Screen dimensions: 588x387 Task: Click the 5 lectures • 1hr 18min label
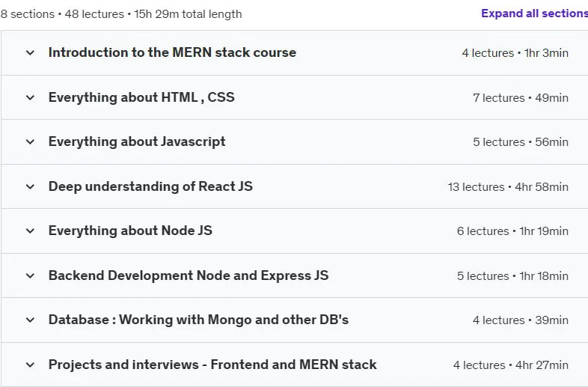tap(512, 276)
